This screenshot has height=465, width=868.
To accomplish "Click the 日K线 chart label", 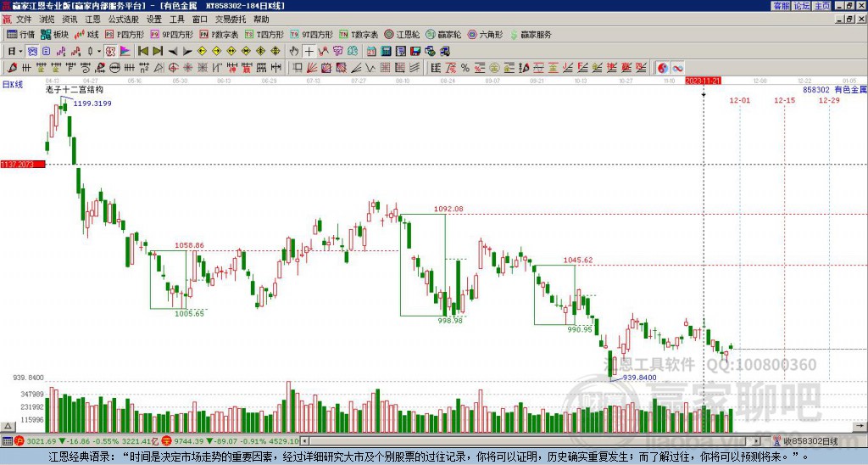I will (x=13, y=85).
